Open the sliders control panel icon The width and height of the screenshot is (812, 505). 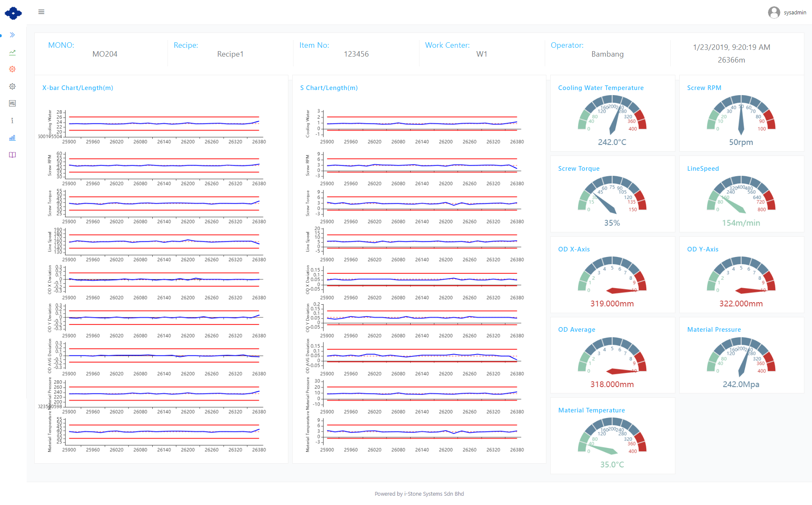[x=12, y=104]
